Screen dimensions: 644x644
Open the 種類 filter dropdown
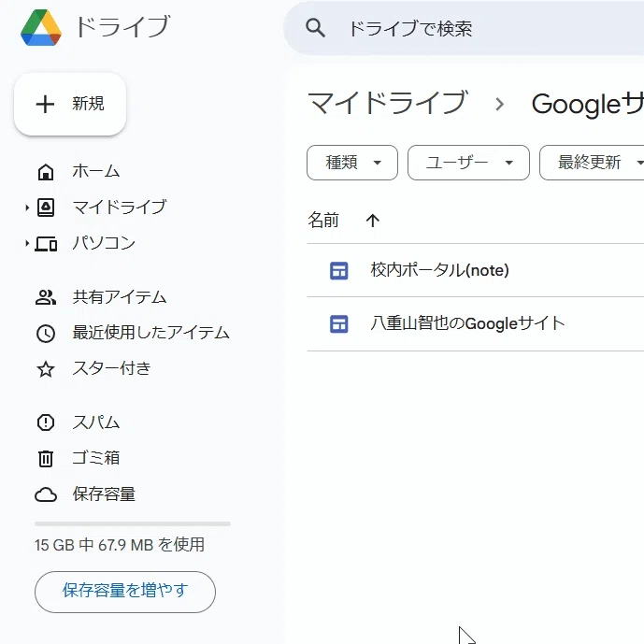pyautogui.click(x=352, y=163)
